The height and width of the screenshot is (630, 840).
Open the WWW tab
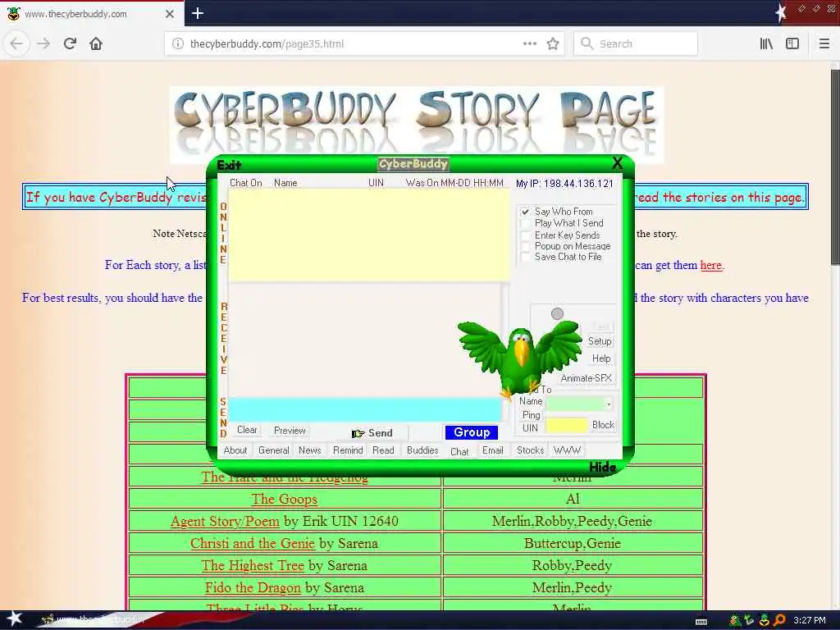(x=567, y=450)
